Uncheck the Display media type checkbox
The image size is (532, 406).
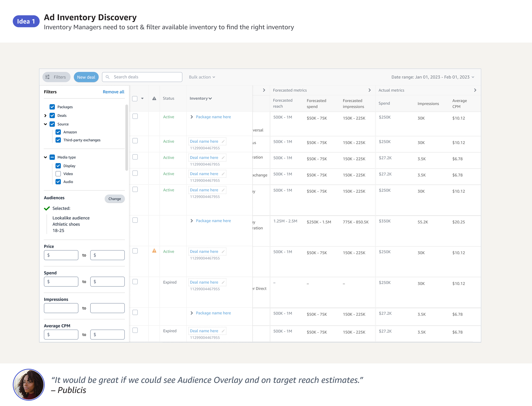(x=58, y=166)
